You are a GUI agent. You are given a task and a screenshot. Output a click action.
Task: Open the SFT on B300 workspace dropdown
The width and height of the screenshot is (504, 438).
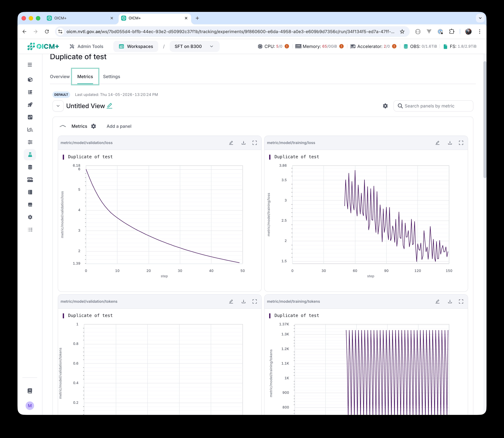point(195,46)
